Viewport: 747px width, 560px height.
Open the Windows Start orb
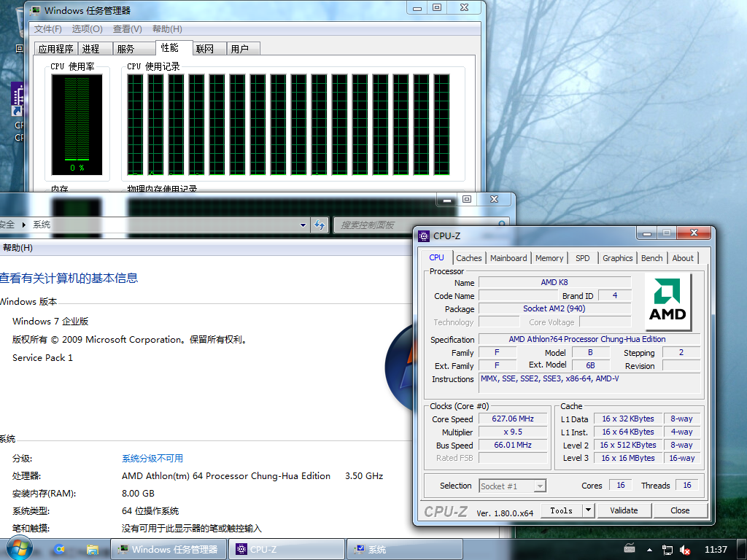point(18,548)
